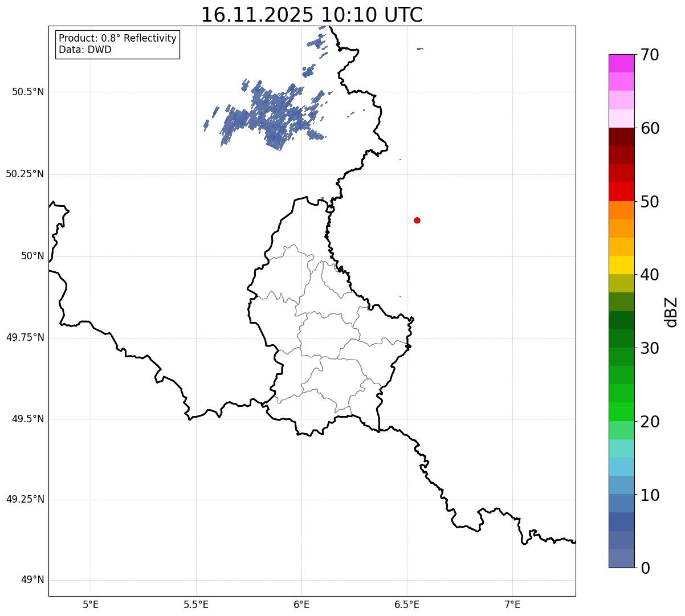Click the colorbar tick label "20"

[650, 422]
